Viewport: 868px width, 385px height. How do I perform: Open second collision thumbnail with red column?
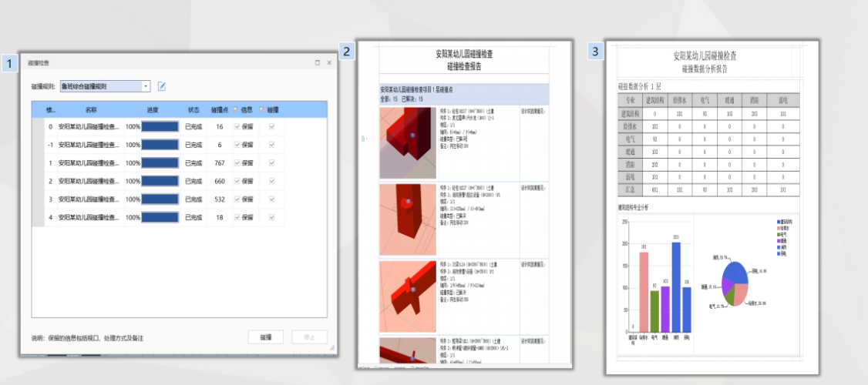click(x=408, y=219)
